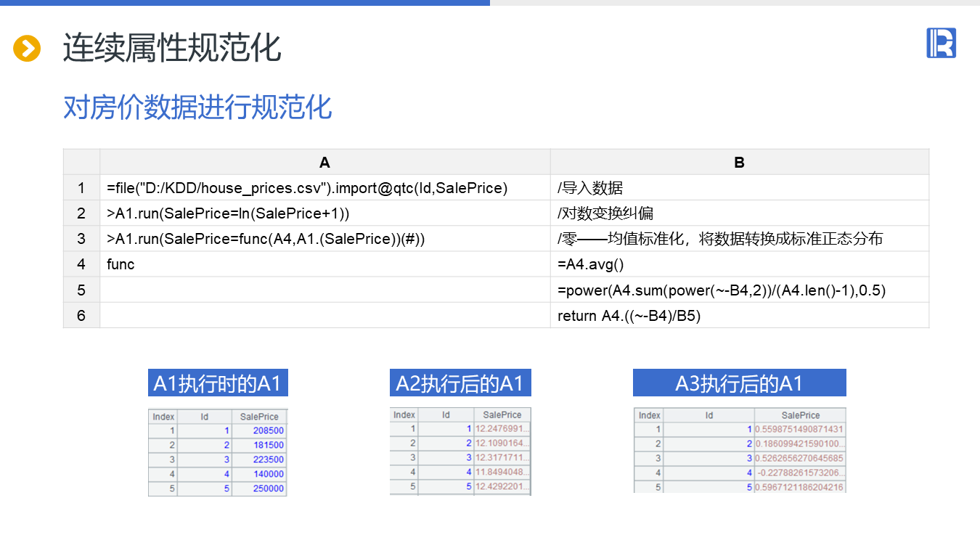The height and width of the screenshot is (551, 980).
Task: Click the comment cell /导入数据
Action: (739, 188)
